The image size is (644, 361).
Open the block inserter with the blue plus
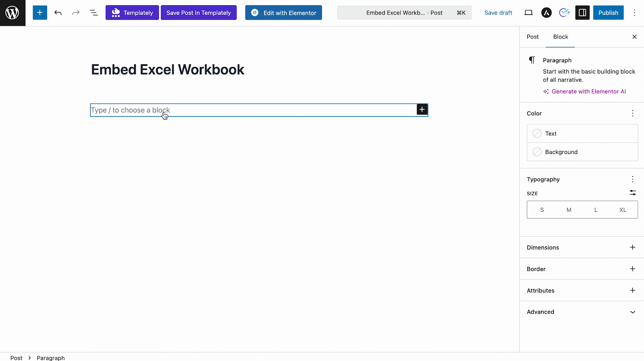pos(40,13)
